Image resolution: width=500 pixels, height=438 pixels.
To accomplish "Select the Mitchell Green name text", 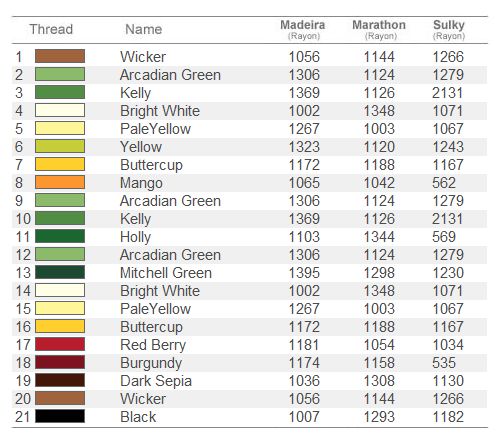I will [166, 273].
